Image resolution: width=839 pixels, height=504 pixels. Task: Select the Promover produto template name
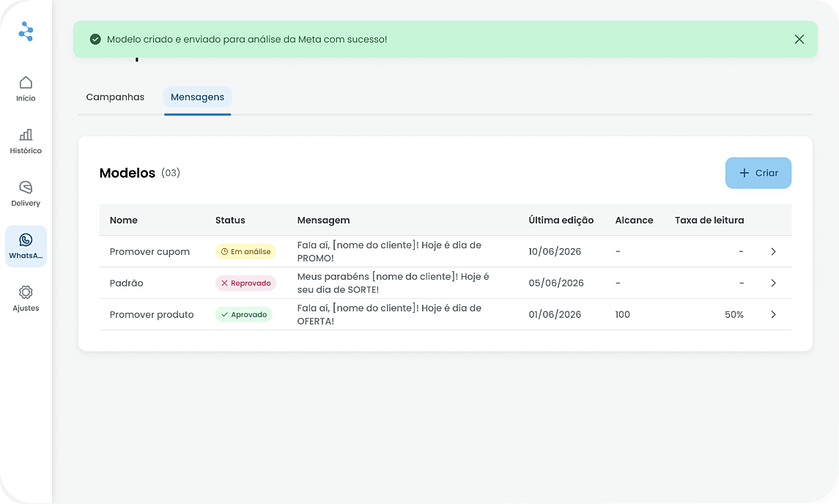[152, 314]
